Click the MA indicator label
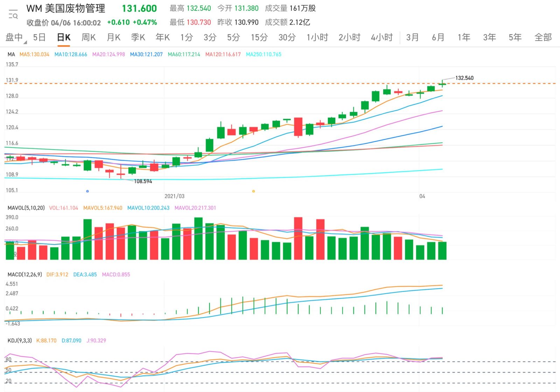560x392 pixels. tap(11, 54)
